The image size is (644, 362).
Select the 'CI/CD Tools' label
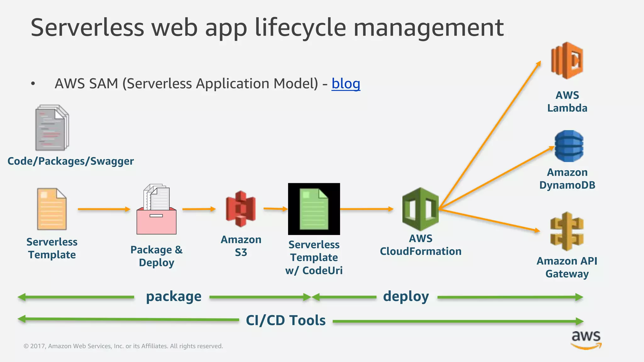tap(286, 320)
